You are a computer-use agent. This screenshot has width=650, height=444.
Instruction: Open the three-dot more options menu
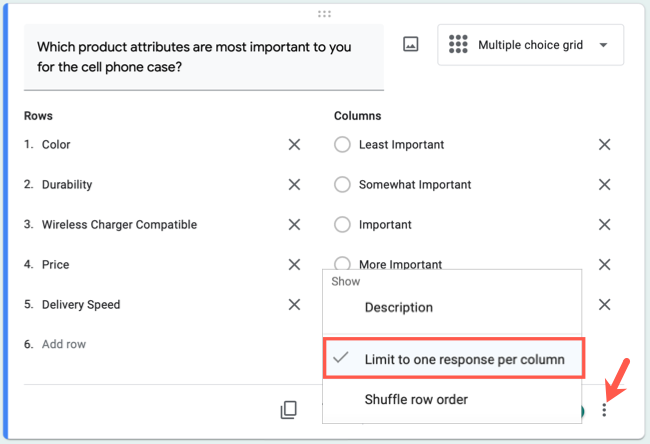(604, 410)
